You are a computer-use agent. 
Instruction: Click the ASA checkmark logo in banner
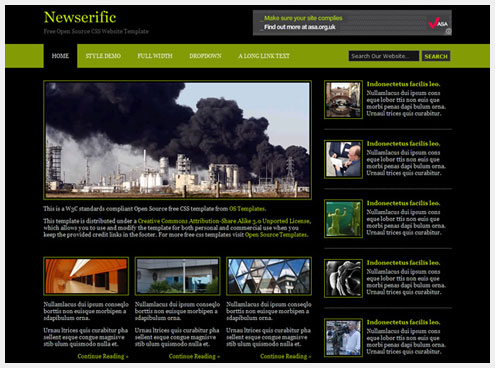[438, 23]
